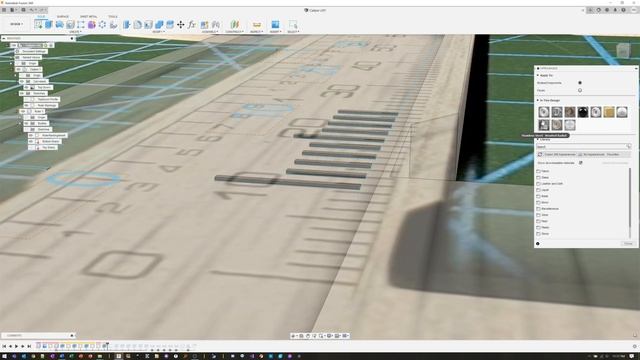Screen dimensions: 640x360
Task: Open Display Settings in navigation bar
Action: [329, 336]
